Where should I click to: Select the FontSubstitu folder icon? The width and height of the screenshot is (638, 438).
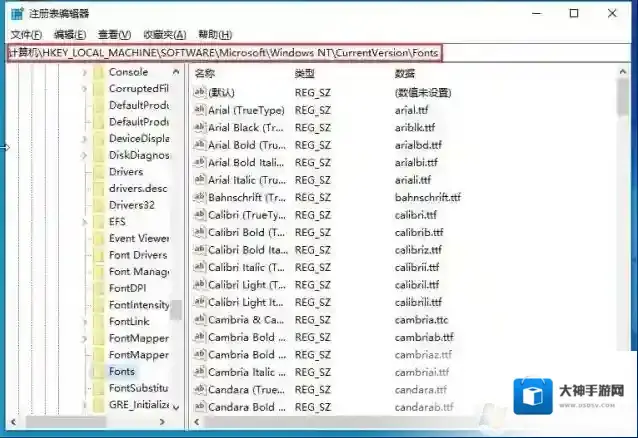point(99,388)
